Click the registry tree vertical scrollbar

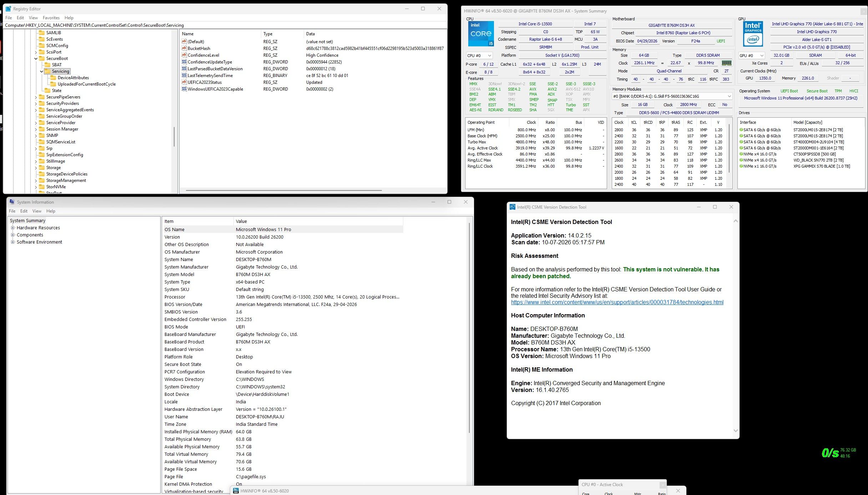pos(174,137)
